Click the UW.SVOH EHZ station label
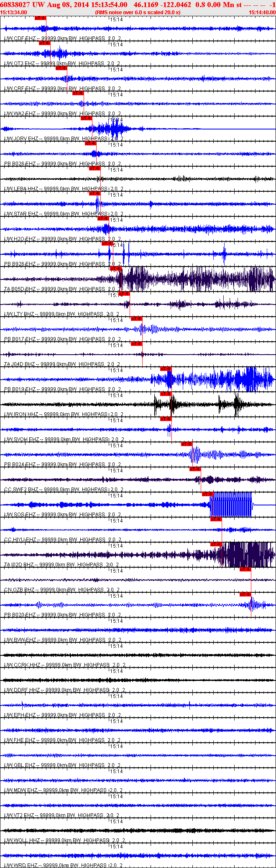 click(22, 439)
